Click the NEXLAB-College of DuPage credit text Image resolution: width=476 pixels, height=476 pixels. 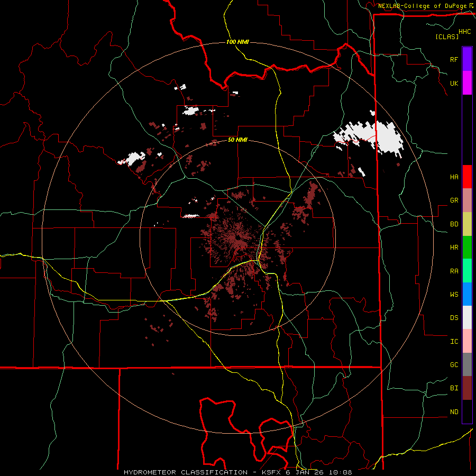coord(422,6)
